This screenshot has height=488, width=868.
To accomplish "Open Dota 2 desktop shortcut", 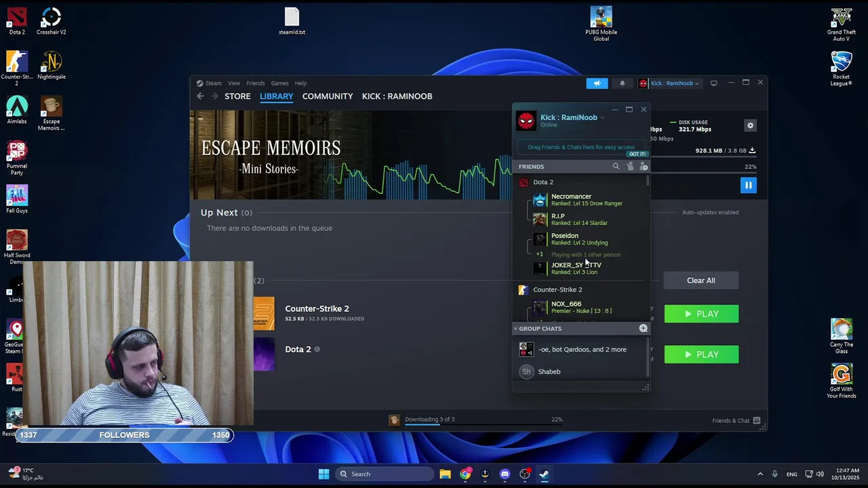I will pyautogui.click(x=17, y=21).
